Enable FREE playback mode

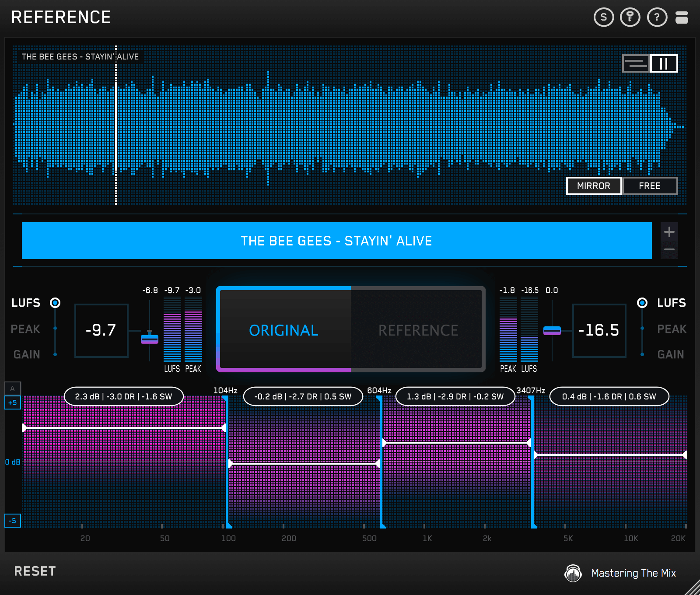(650, 186)
